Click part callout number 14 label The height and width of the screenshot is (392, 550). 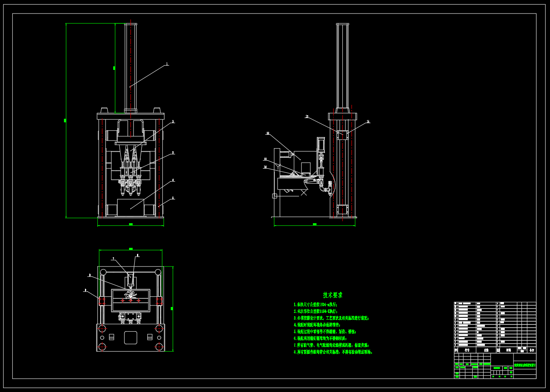[368, 122]
